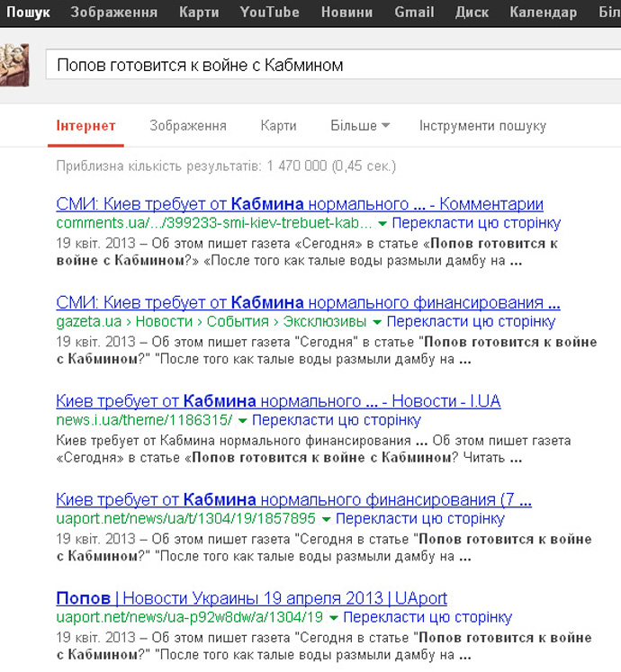Open Диск in the top bar
621x672 pixels.
472,12
